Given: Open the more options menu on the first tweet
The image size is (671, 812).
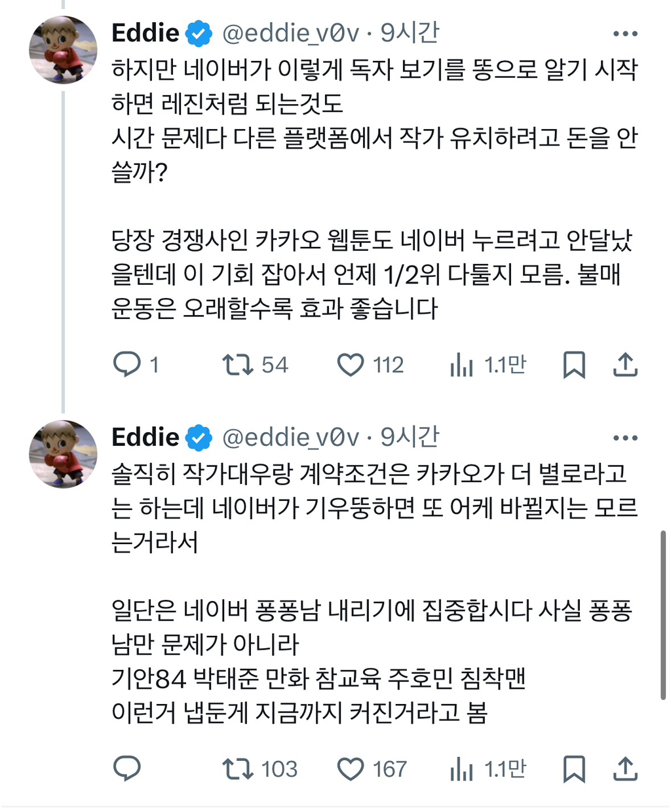Looking at the screenshot, I should coord(627,32).
